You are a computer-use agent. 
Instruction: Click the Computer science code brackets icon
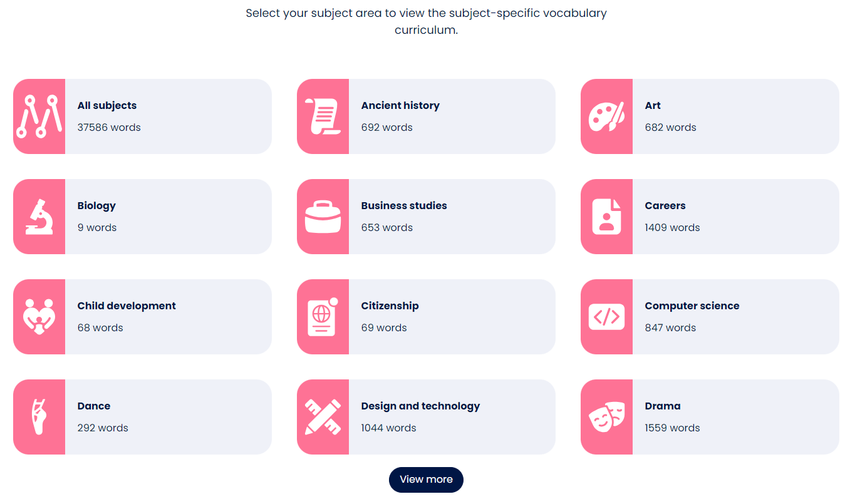pyautogui.click(x=606, y=317)
